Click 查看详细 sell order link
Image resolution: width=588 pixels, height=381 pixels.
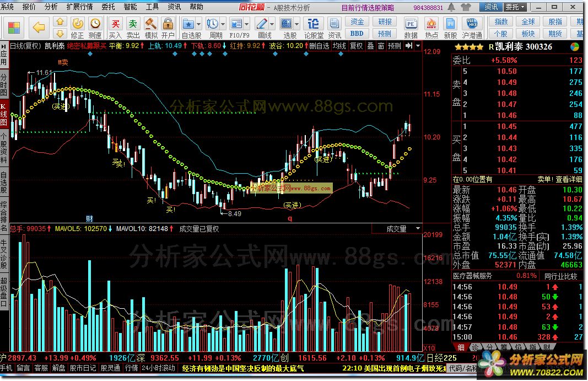[569, 179]
